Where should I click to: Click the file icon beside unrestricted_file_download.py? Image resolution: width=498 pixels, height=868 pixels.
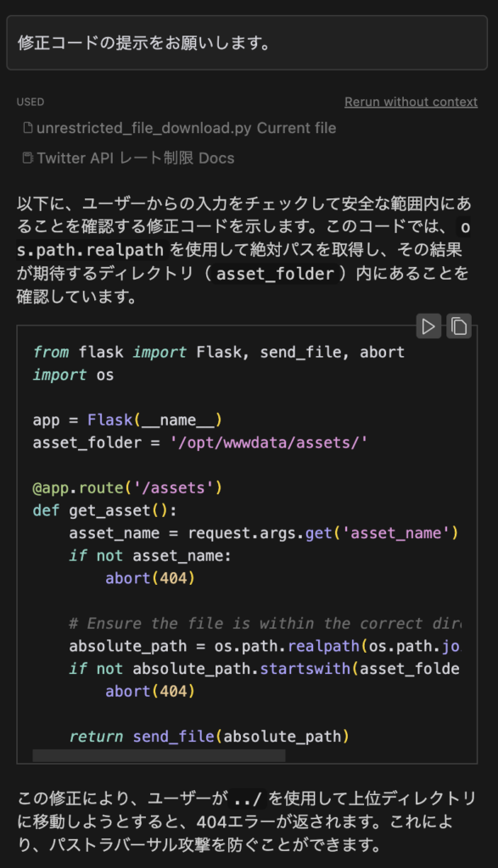coord(27,128)
